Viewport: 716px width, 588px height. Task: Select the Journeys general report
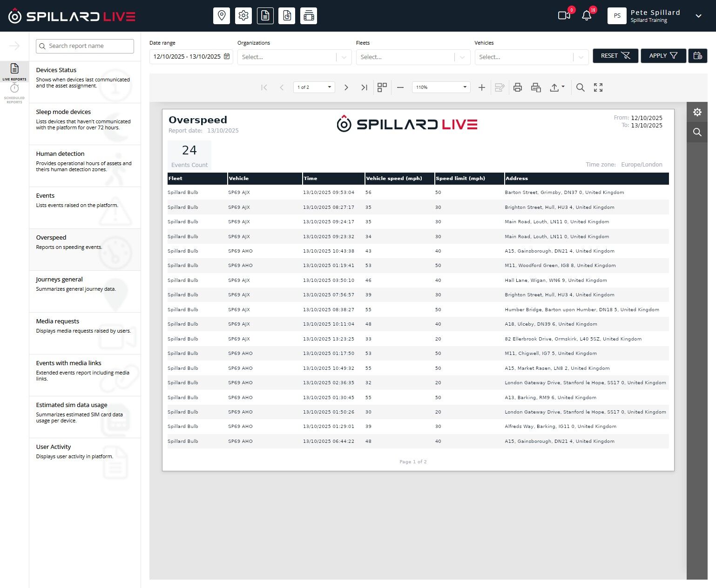click(85, 292)
